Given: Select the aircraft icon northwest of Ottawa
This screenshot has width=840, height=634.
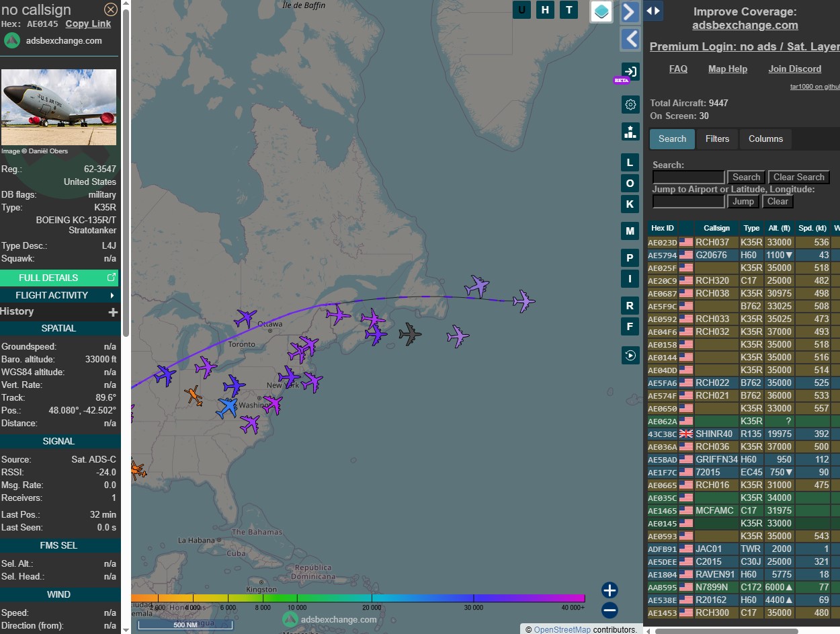Looking at the screenshot, I should point(246,317).
